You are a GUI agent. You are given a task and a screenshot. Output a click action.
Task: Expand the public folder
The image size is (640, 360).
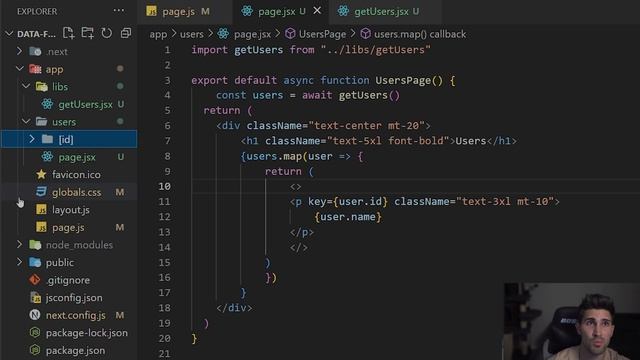coord(19,262)
